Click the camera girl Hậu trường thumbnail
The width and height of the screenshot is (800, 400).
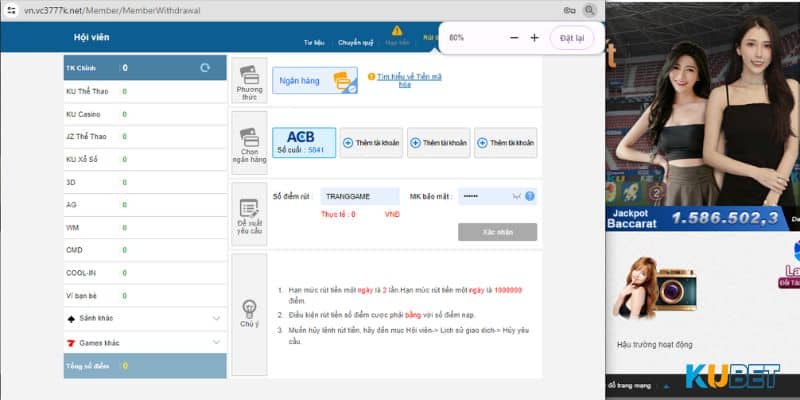click(656, 288)
